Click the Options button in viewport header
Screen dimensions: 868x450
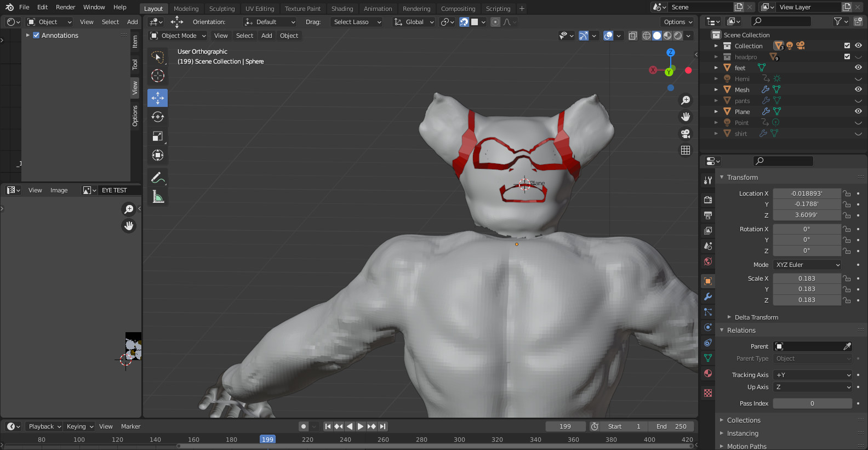click(x=678, y=22)
